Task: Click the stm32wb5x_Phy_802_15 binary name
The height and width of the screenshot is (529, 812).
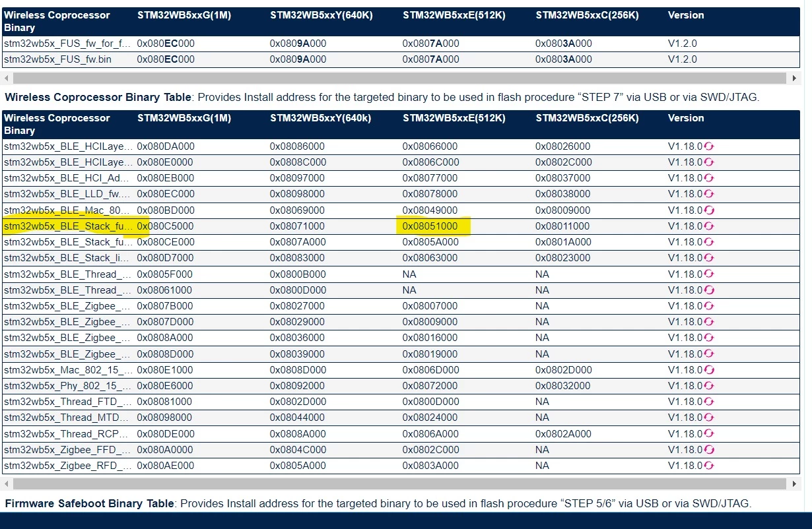Action: [x=68, y=386]
